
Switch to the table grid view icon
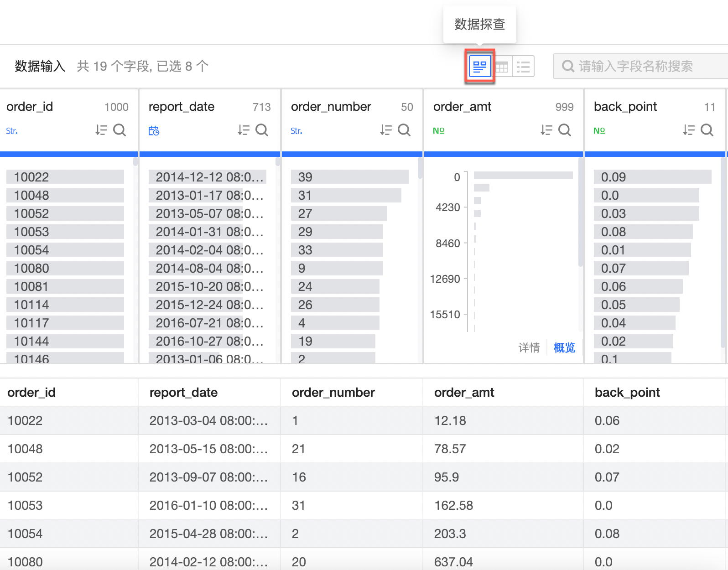pyautogui.click(x=502, y=67)
